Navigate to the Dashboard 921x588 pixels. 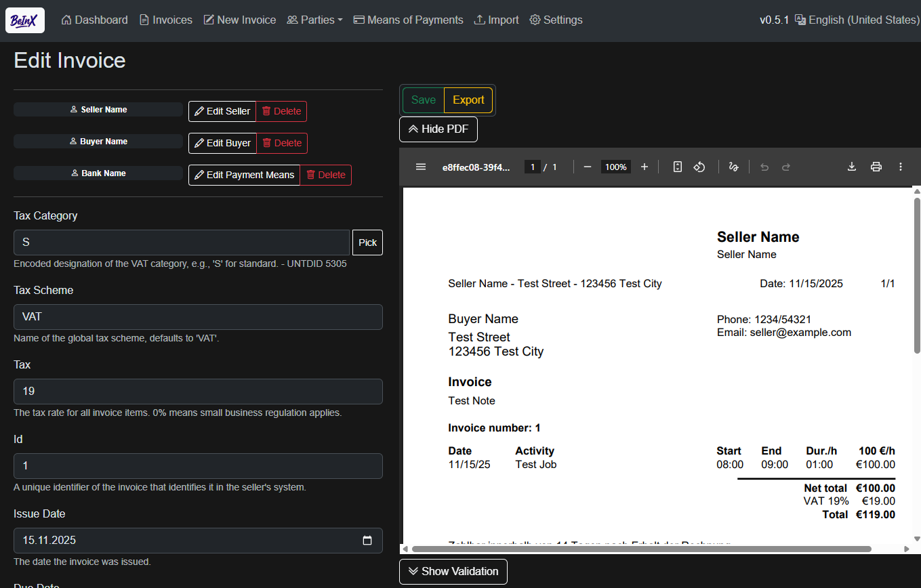94,20
